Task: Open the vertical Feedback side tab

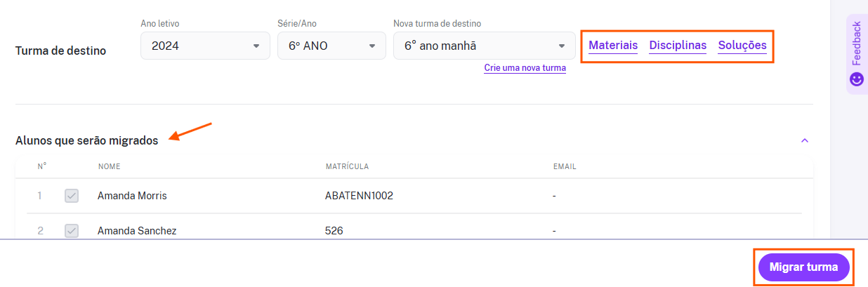Action: (x=856, y=53)
